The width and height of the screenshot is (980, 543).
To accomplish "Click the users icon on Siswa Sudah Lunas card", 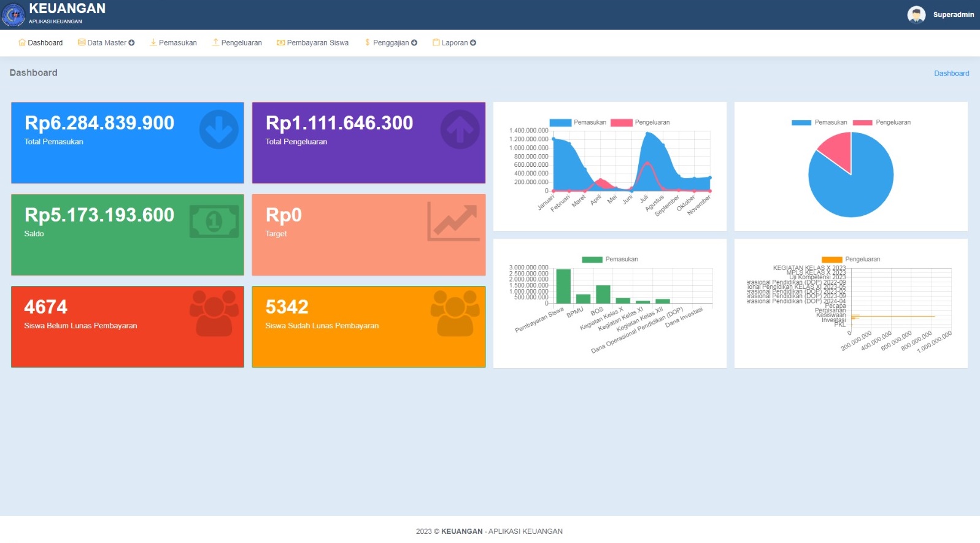I will tap(455, 313).
